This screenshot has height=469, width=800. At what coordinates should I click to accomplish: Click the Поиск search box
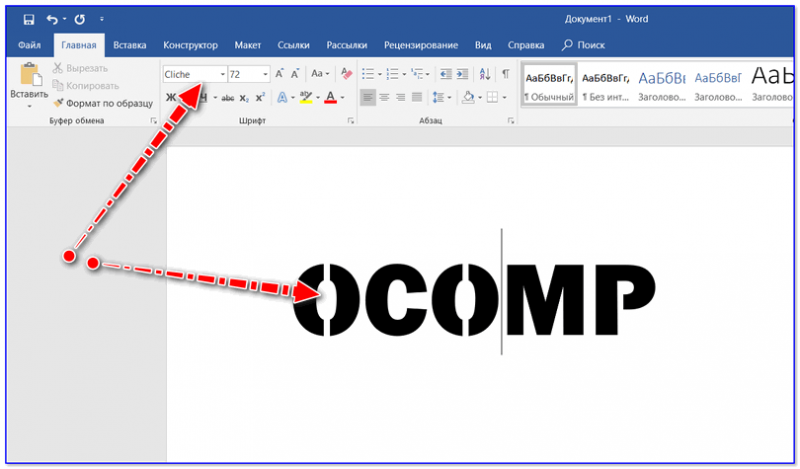tap(583, 45)
